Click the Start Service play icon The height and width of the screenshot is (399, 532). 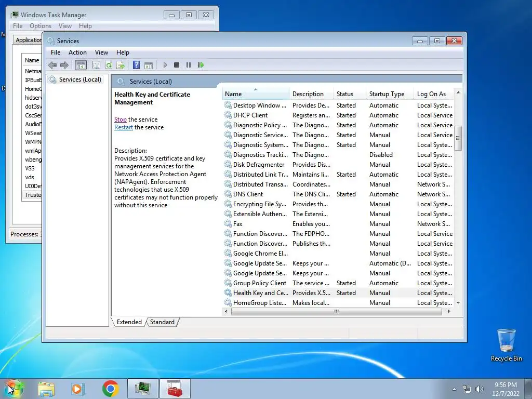[165, 65]
